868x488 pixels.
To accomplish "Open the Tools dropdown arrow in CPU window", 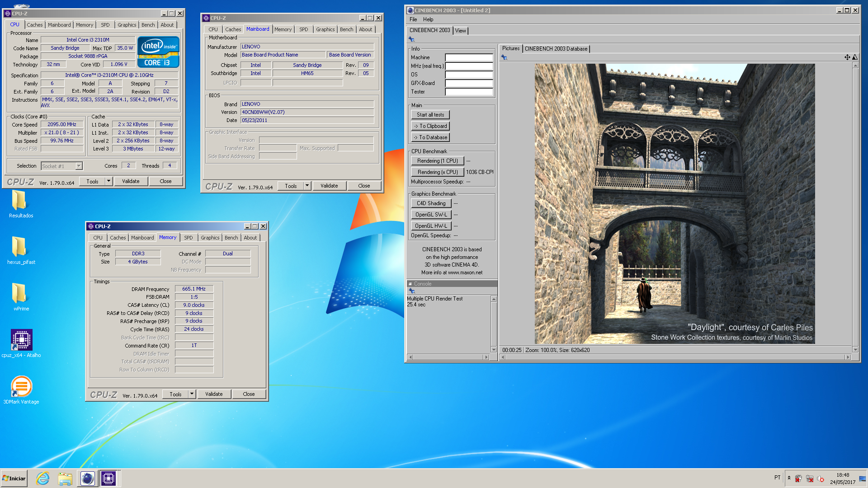I will click(108, 181).
